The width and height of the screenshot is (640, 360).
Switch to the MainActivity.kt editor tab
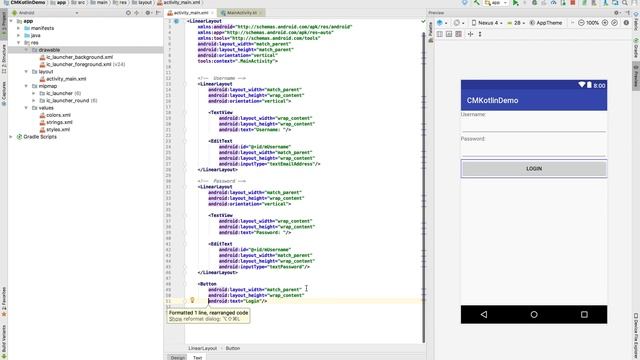(242, 13)
